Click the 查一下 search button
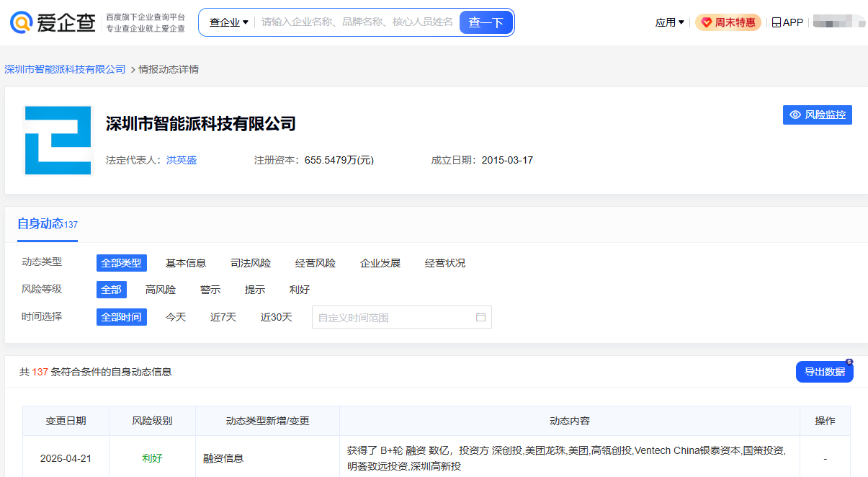The image size is (868, 477). pyautogui.click(x=486, y=22)
